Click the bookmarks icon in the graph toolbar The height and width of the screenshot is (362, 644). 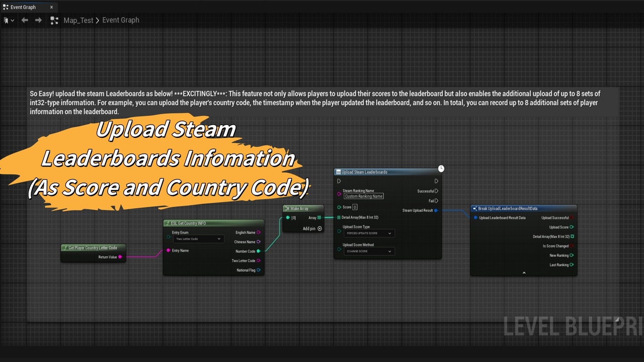(x=7, y=20)
